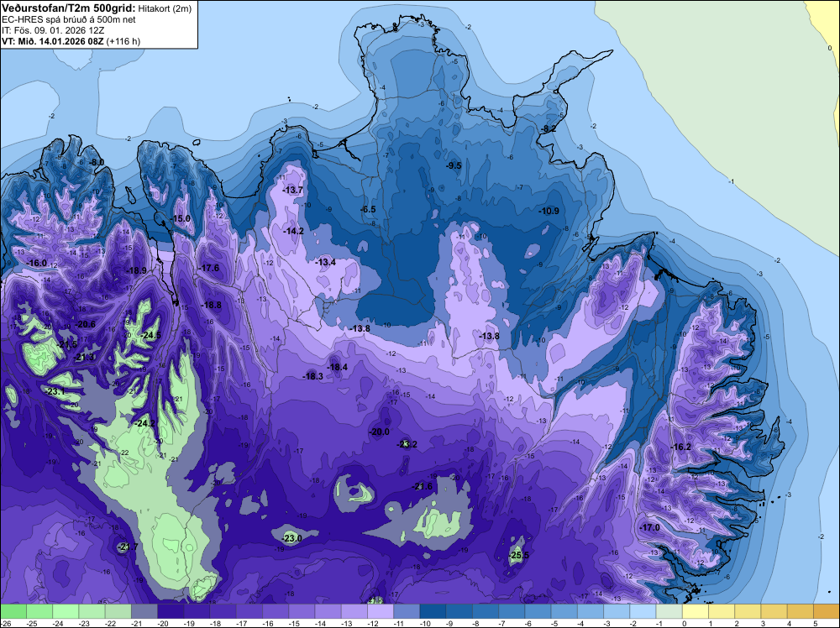This screenshot has width=840, height=628.
Task: Click the bold -21.6 temperature value
Action: click(x=423, y=485)
